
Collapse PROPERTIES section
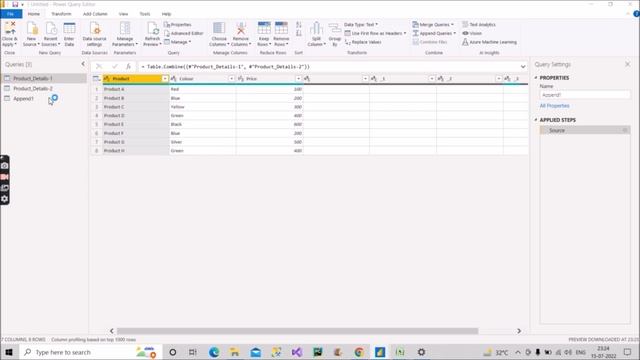536,78
